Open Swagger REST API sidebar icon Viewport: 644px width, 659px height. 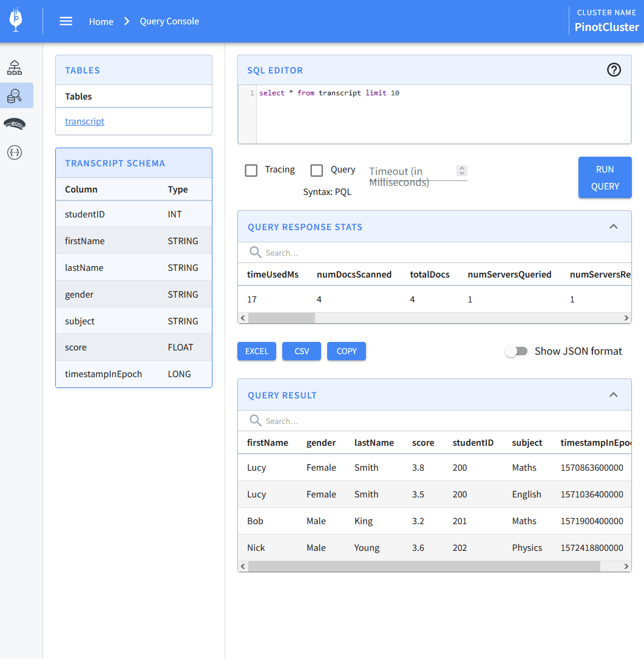(15, 152)
